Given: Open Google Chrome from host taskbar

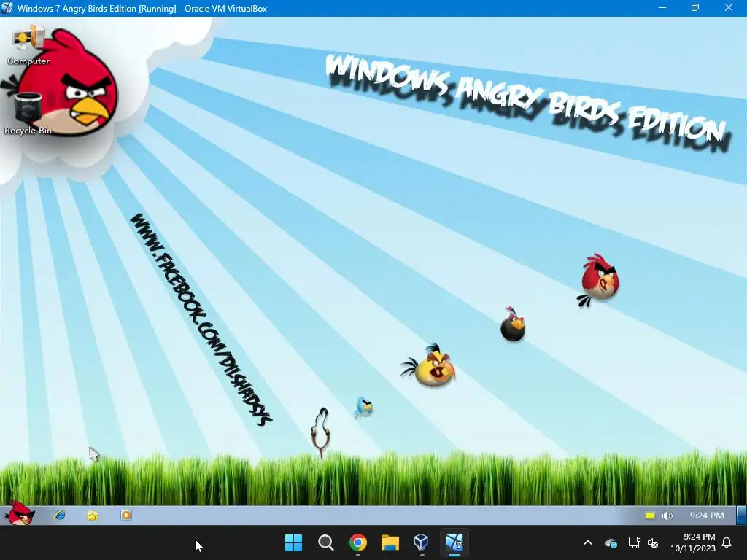Looking at the screenshot, I should pyautogui.click(x=357, y=542).
